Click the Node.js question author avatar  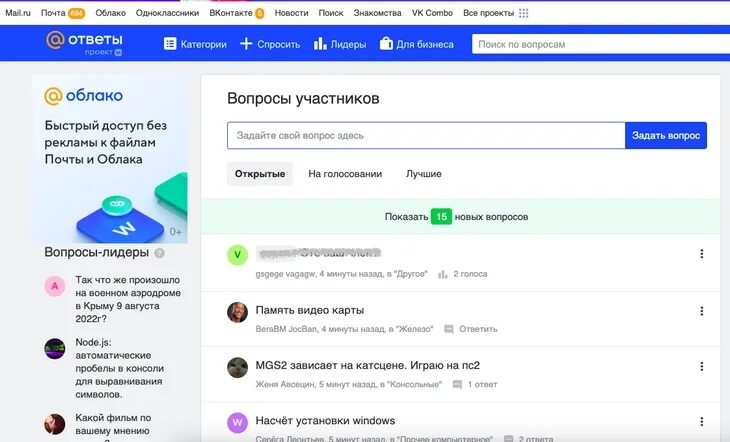tap(54, 348)
